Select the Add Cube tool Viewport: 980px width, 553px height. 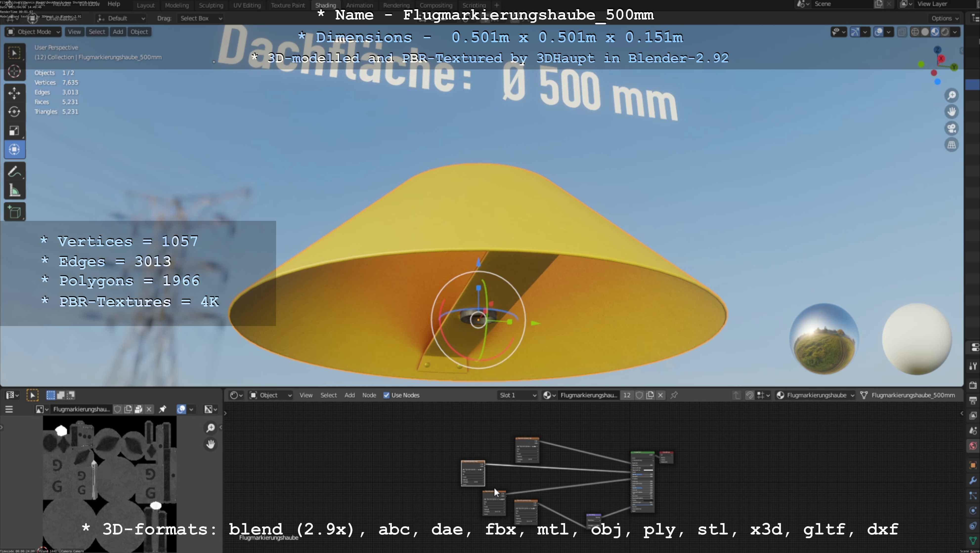click(14, 212)
